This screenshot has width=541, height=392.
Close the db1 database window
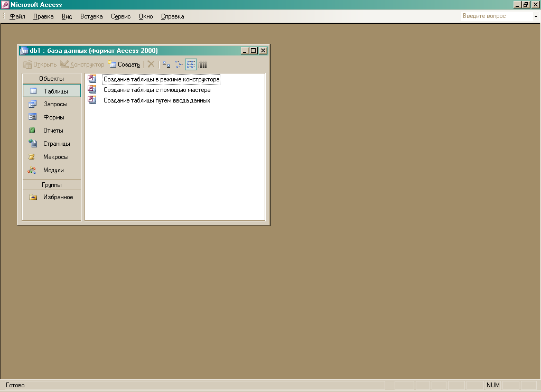coord(263,51)
